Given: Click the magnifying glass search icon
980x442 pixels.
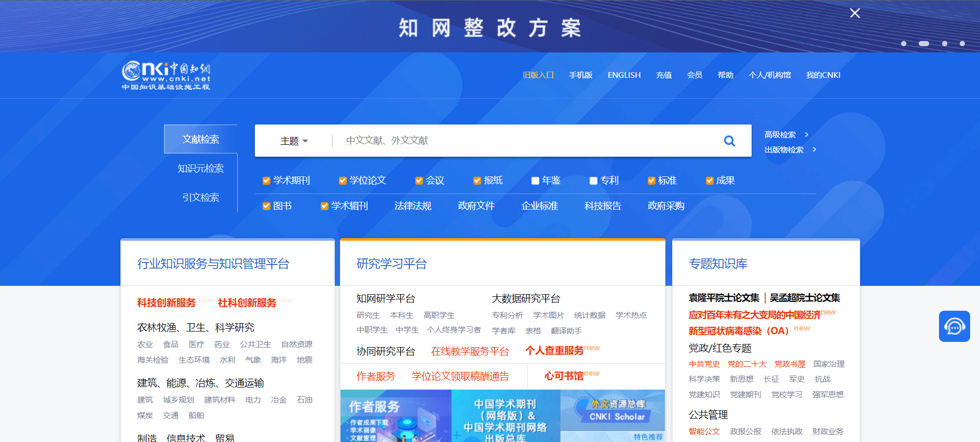Looking at the screenshot, I should click(x=729, y=141).
